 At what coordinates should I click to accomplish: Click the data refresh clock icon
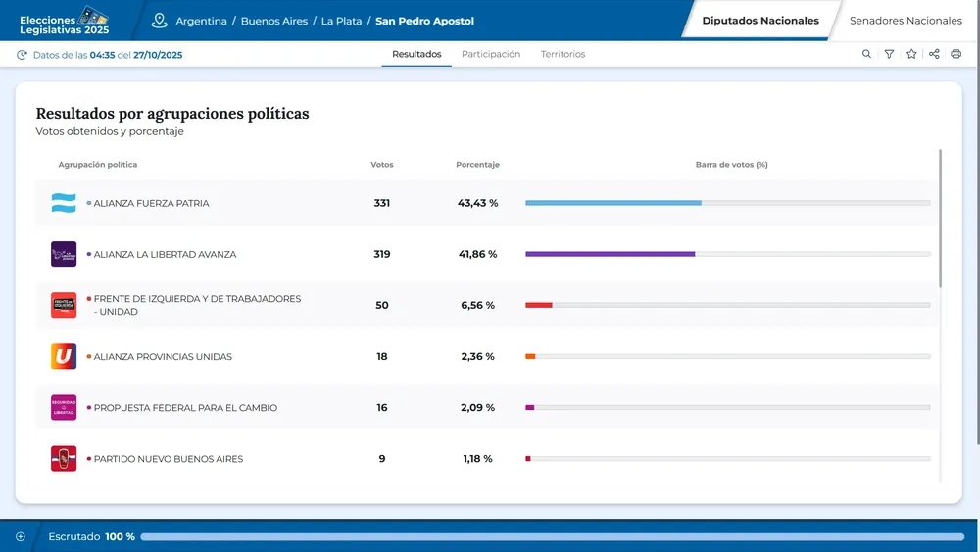tap(22, 55)
